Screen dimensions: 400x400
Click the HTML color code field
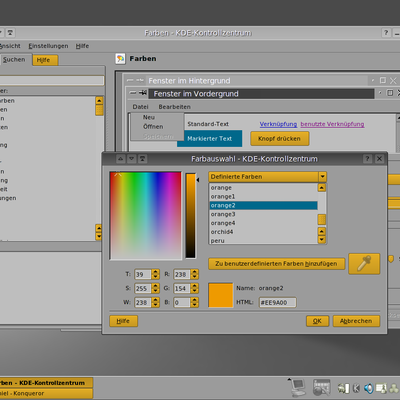click(277, 302)
